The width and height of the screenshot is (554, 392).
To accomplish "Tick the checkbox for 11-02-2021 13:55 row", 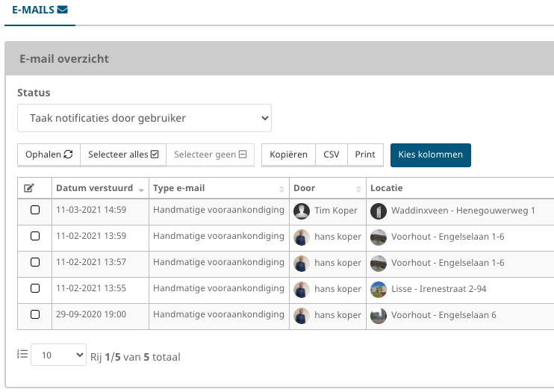I will [35, 288].
